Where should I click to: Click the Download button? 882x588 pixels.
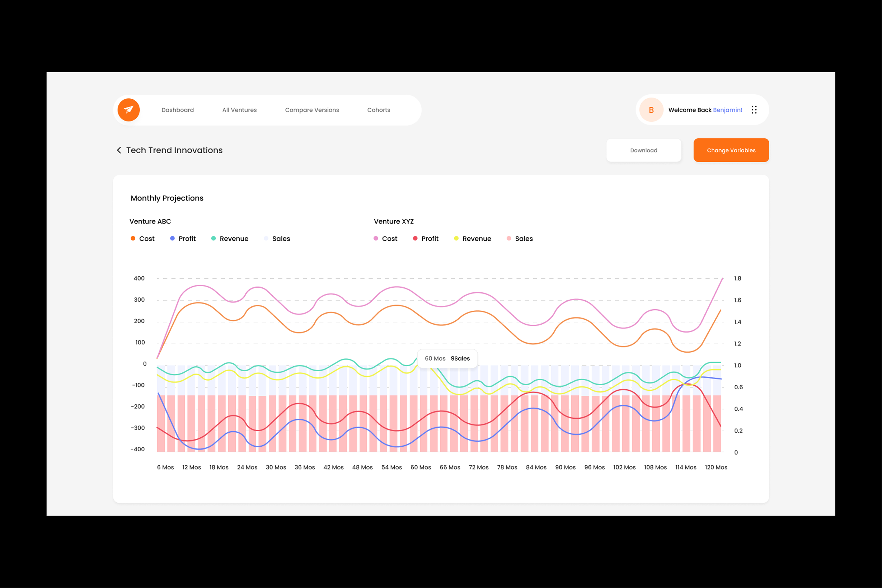(643, 150)
